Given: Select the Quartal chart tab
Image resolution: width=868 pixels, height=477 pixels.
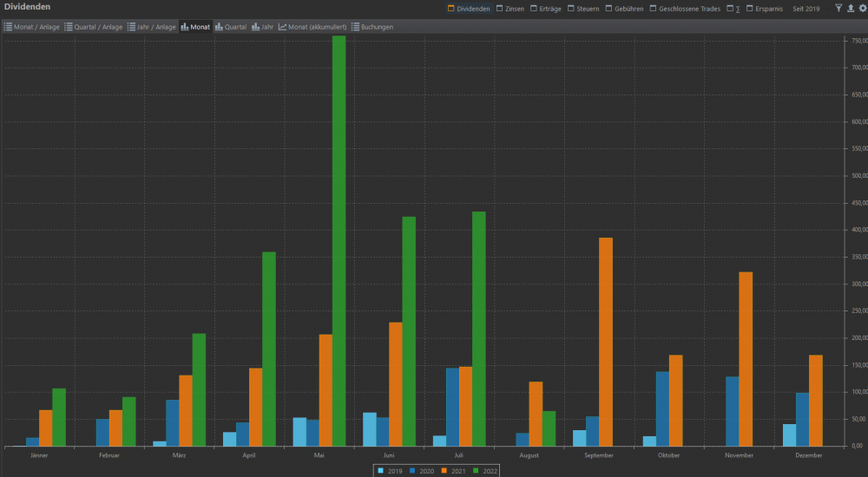Looking at the screenshot, I should point(231,27).
